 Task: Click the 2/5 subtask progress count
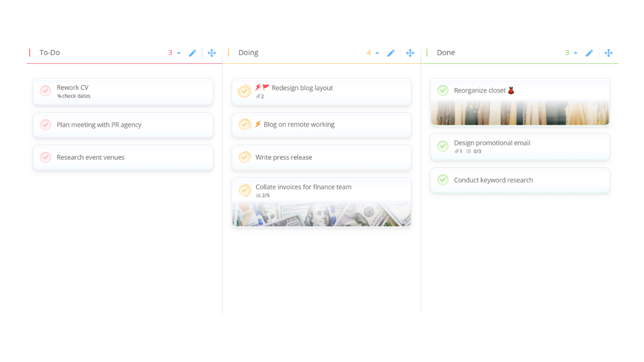pyautogui.click(x=266, y=196)
